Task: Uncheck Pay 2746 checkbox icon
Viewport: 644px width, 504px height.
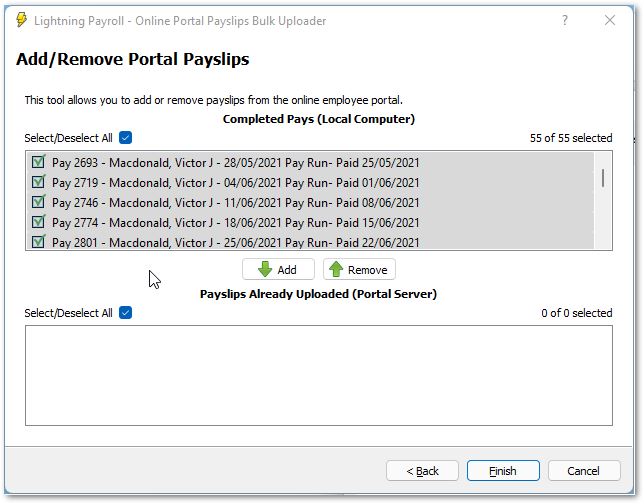Action: click(x=39, y=202)
